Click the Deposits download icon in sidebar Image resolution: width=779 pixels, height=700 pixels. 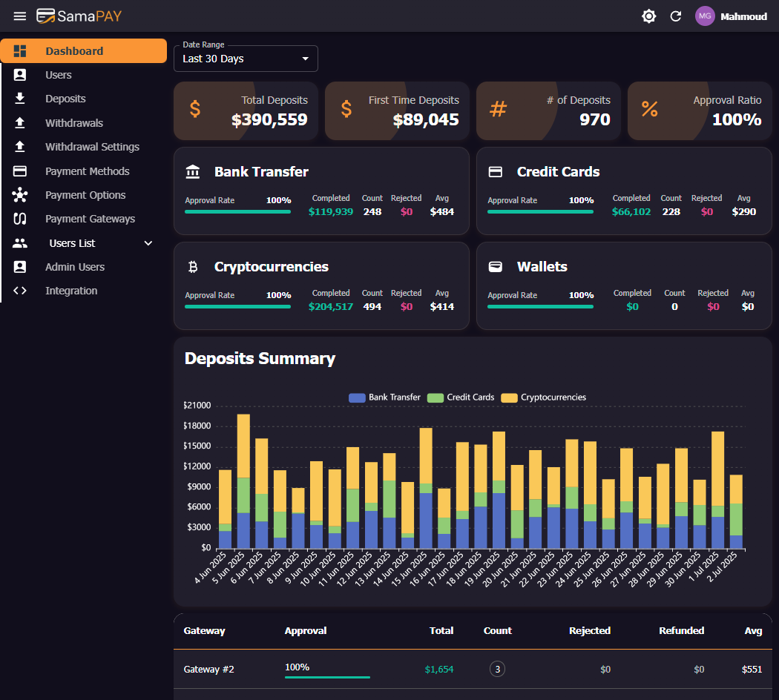point(20,99)
